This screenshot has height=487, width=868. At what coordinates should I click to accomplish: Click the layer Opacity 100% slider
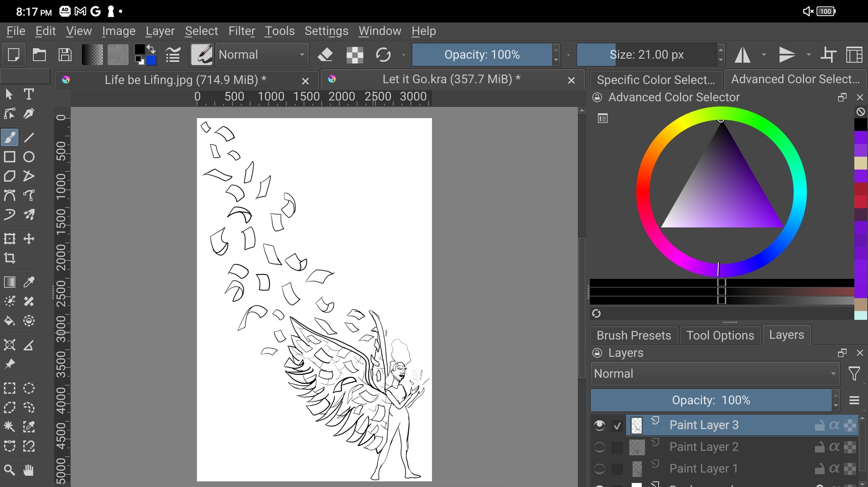coord(710,400)
